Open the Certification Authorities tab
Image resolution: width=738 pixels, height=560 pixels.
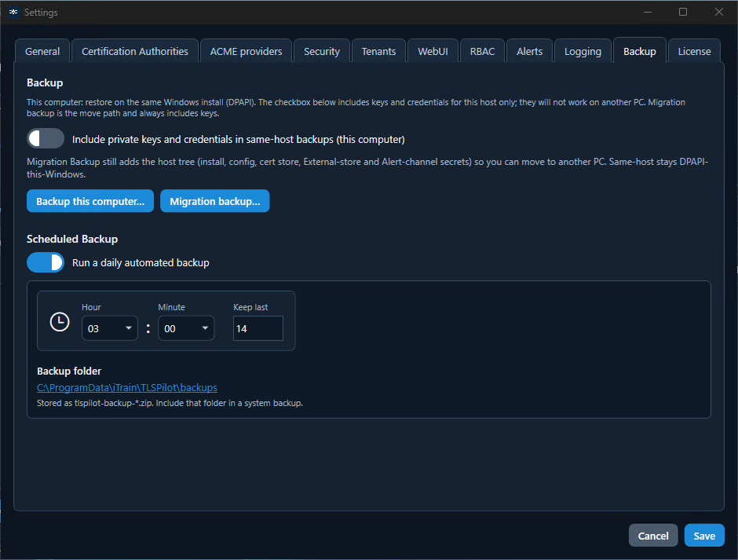pos(135,51)
